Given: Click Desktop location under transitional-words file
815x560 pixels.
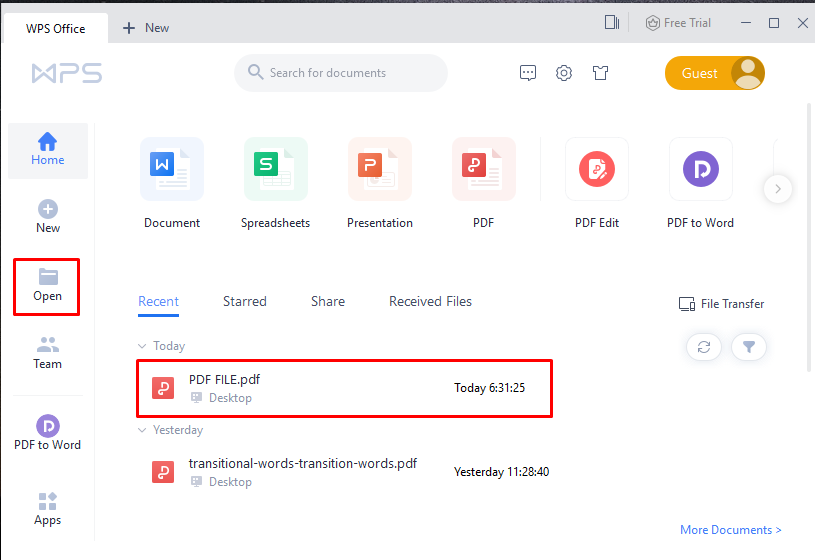Looking at the screenshot, I should point(221,482).
